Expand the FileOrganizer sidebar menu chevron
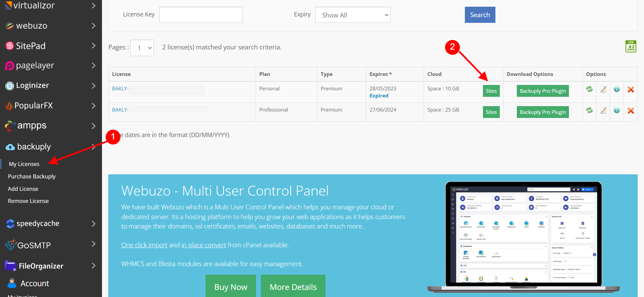The width and height of the screenshot is (644, 297). 94,265
